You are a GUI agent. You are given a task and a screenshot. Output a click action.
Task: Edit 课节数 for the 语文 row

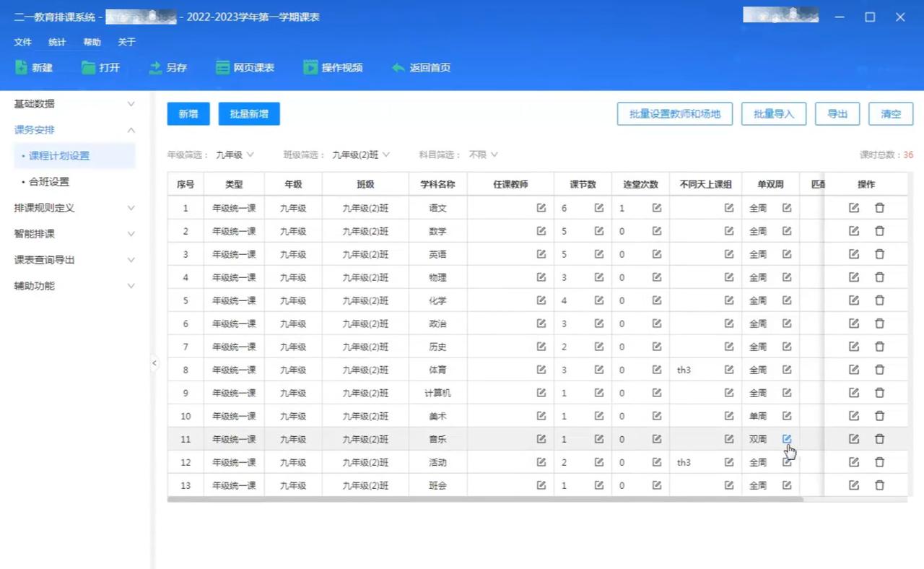(x=599, y=208)
